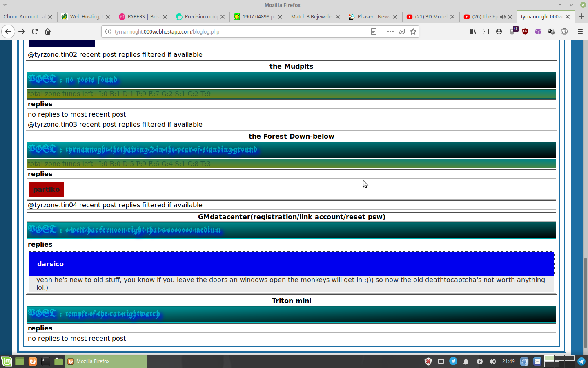The image size is (588, 368).
Task: Click the red partiko reply button
Action: (46, 189)
